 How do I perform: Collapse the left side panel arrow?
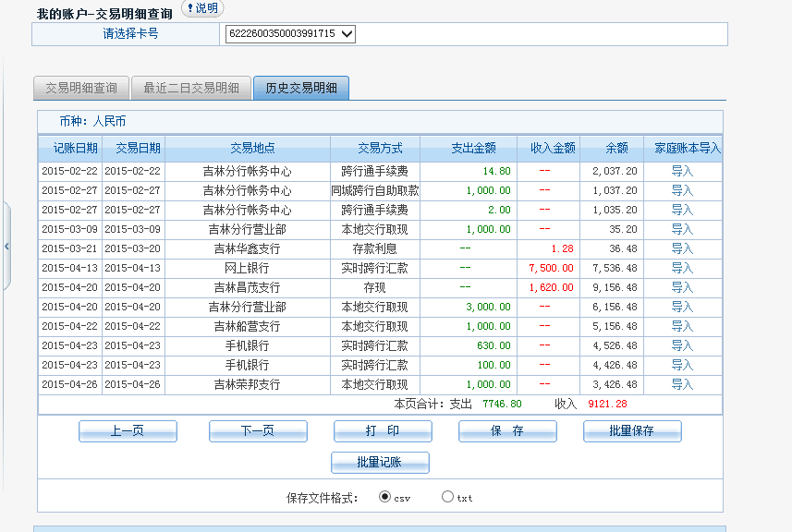point(6,247)
